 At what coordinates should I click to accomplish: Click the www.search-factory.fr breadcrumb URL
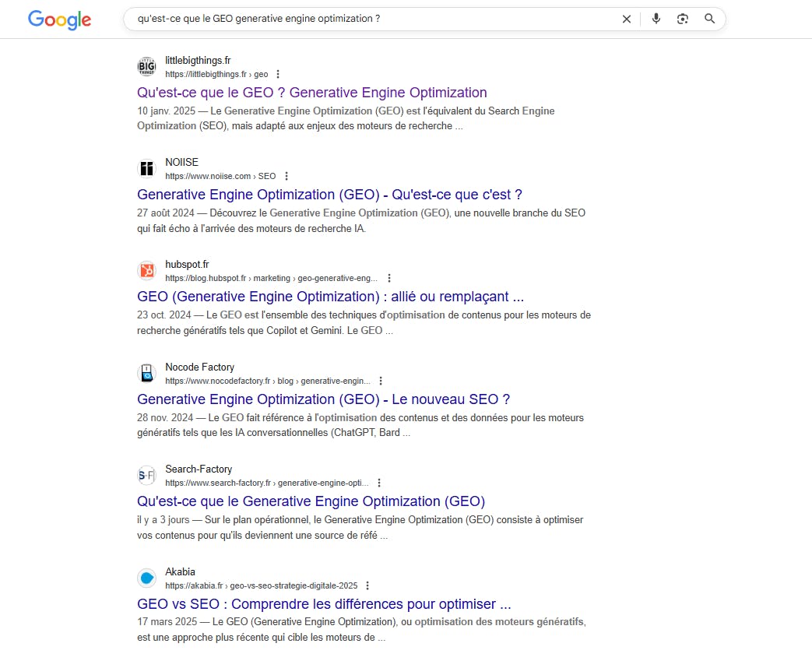click(267, 483)
